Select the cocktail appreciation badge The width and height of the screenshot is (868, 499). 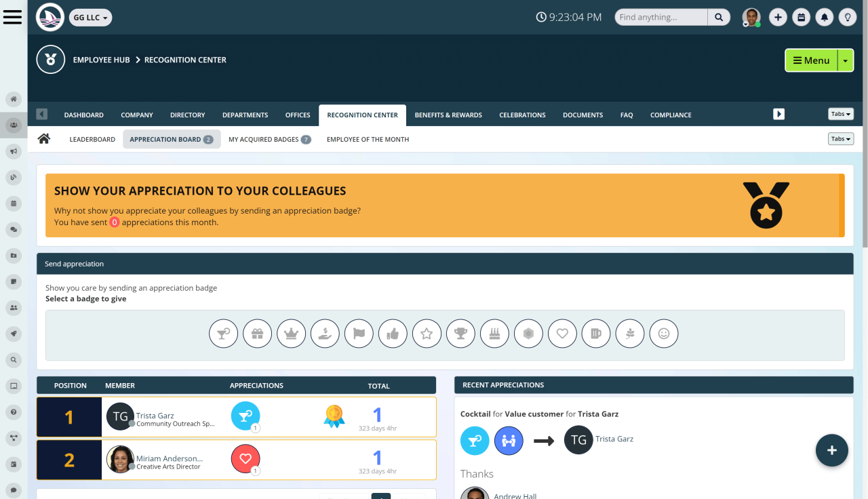click(223, 333)
